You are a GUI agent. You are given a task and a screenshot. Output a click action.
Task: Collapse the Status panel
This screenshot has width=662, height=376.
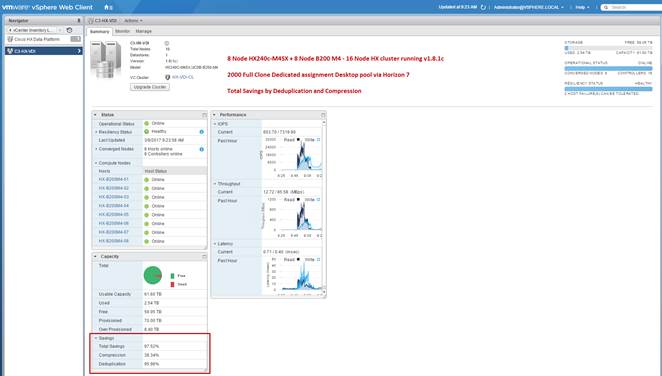point(95,115)
